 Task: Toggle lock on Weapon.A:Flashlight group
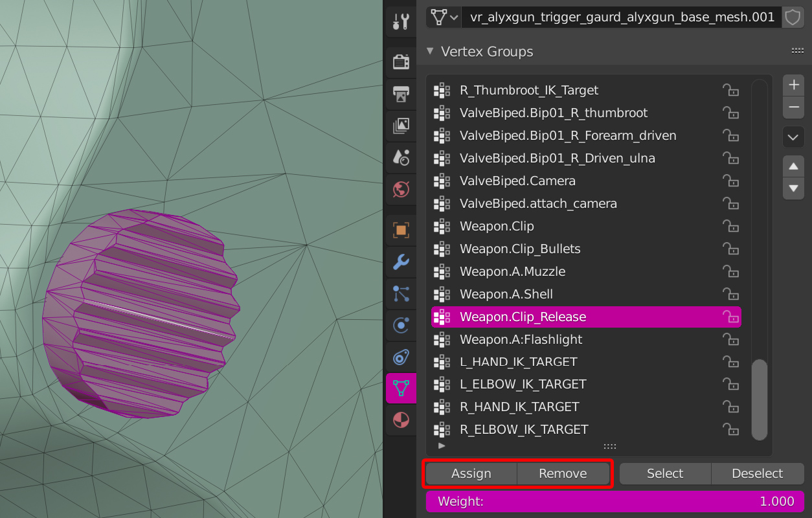[x=730, y=339]
